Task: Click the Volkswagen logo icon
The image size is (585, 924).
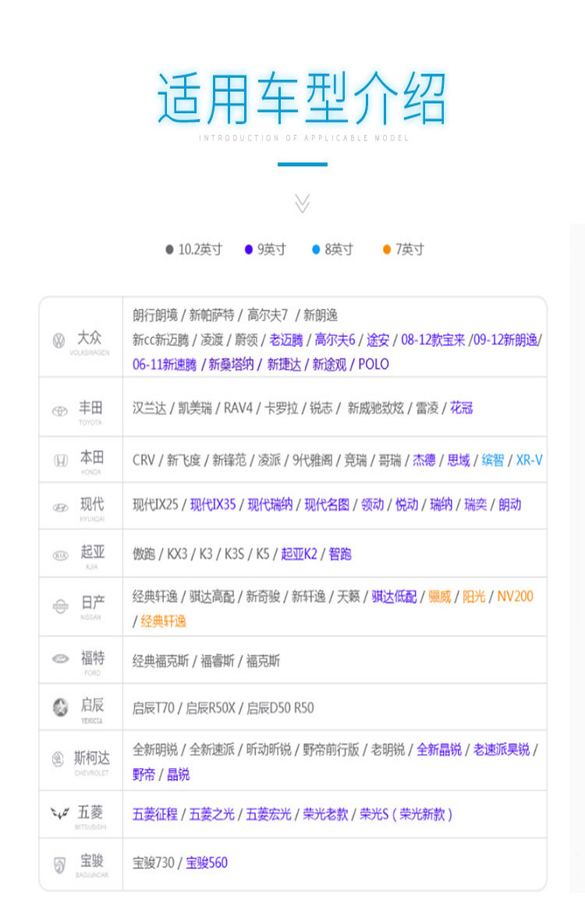Action: point(59,340)
